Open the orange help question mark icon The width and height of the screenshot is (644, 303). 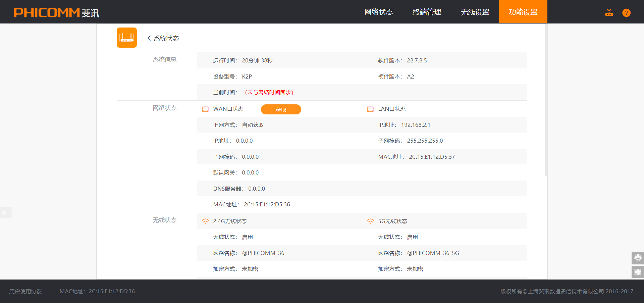[x=626, y=13]
